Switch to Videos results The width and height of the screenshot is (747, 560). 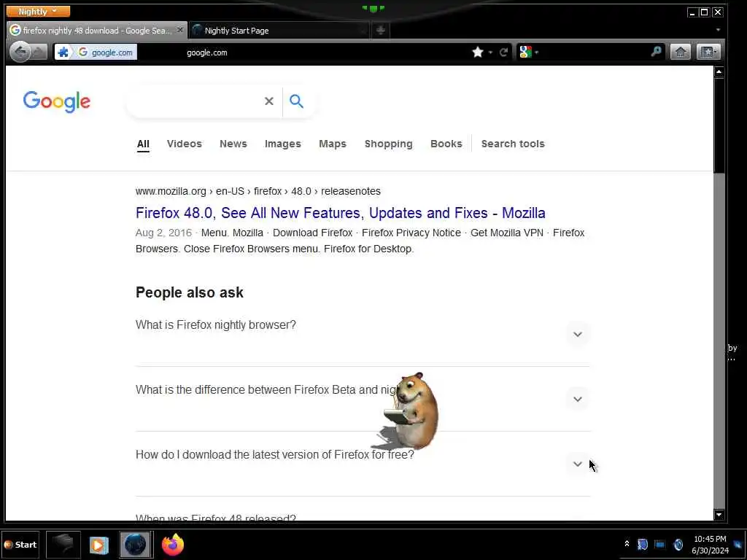185,144
